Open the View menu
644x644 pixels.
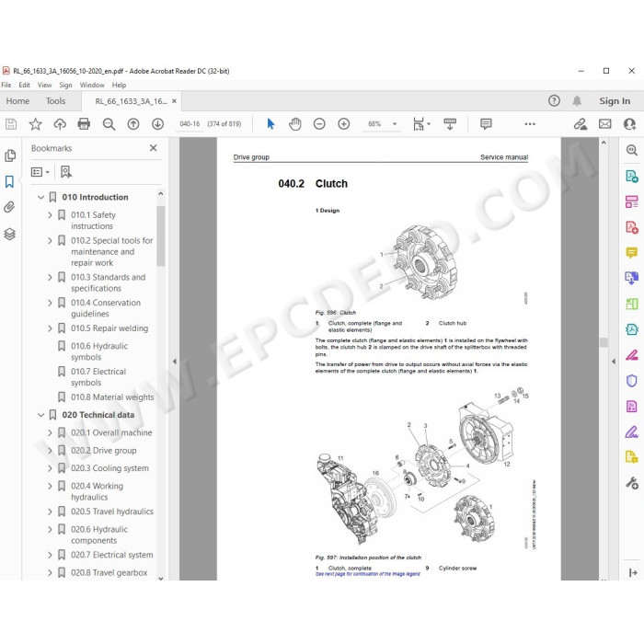point(44,85)
